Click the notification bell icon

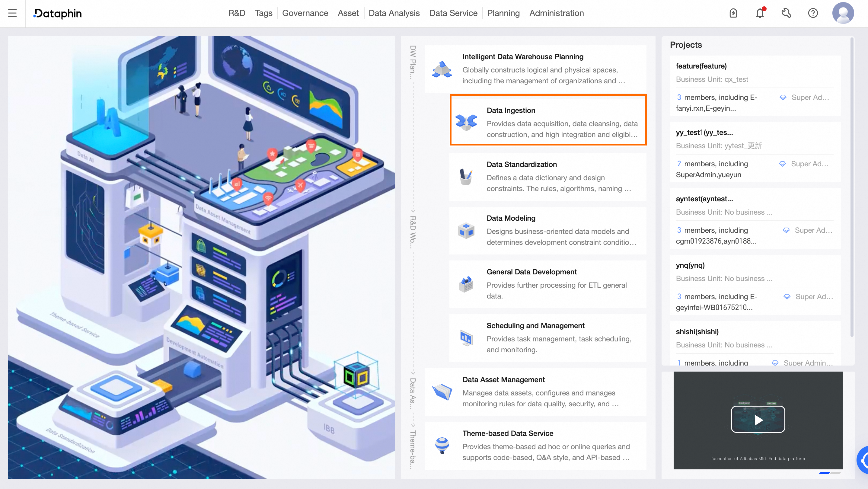point(760,13)
